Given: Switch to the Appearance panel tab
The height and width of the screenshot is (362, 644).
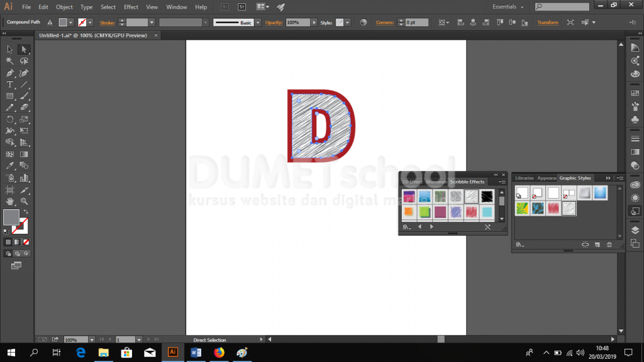Looking at the screenshot, I should point(547,178).
